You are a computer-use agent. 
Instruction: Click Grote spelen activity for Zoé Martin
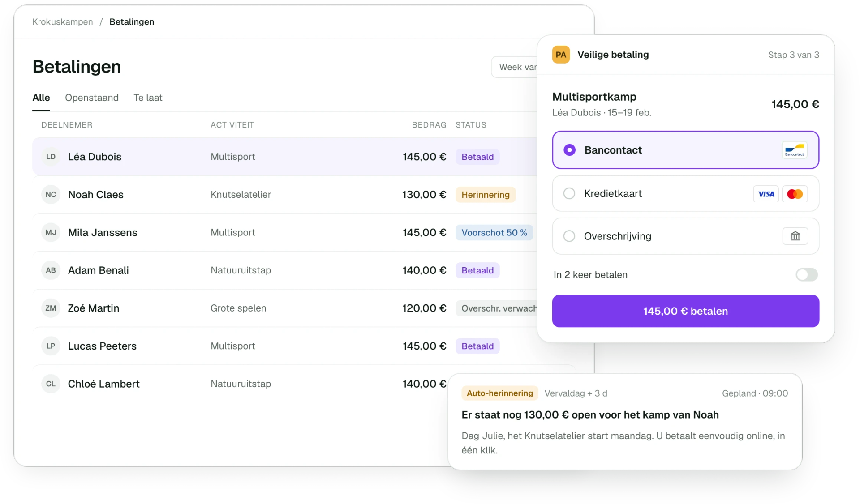[238, 308]
